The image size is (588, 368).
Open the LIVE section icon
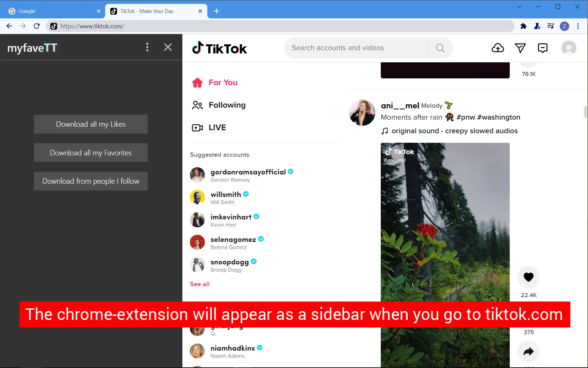[197, 127]
